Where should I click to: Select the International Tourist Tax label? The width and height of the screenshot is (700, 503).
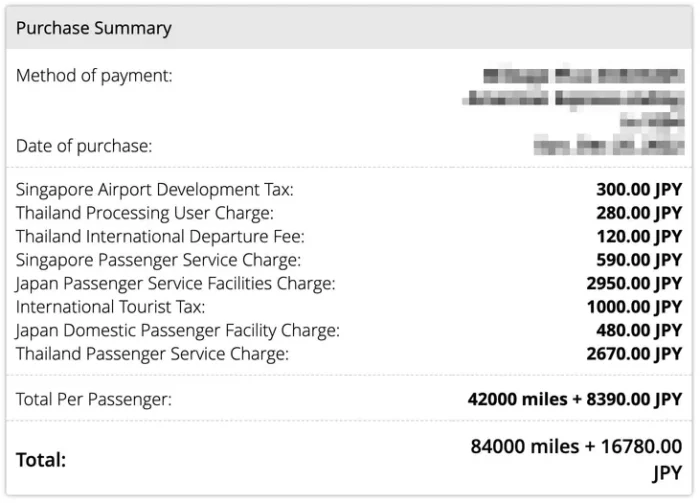(x=111, y=307)
